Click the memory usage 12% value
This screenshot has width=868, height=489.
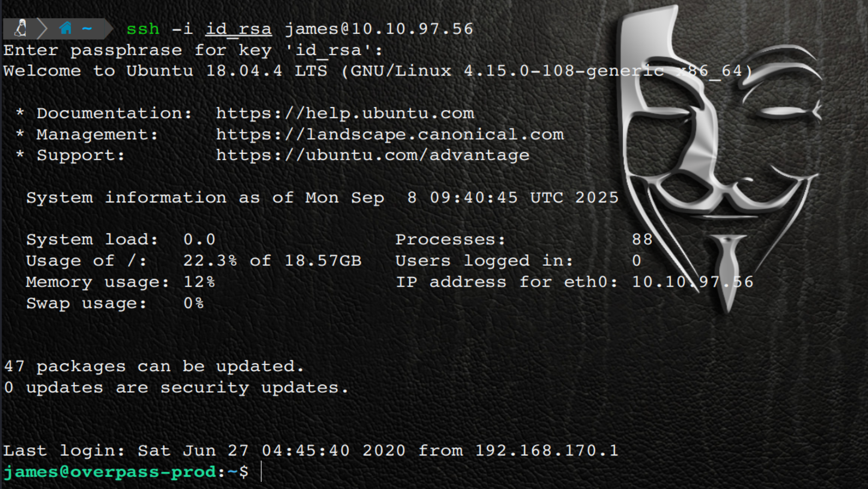point(199,282)
